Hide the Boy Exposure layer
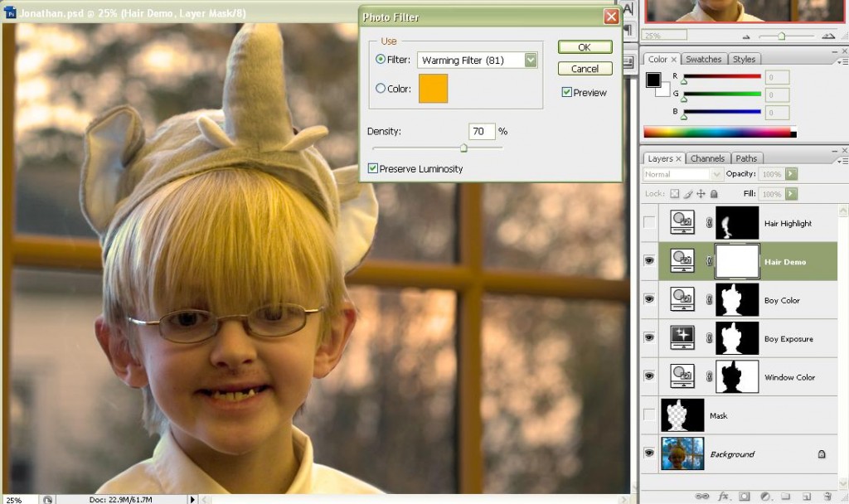This screenshot has width=849, height=504. [x=648, y=338]
